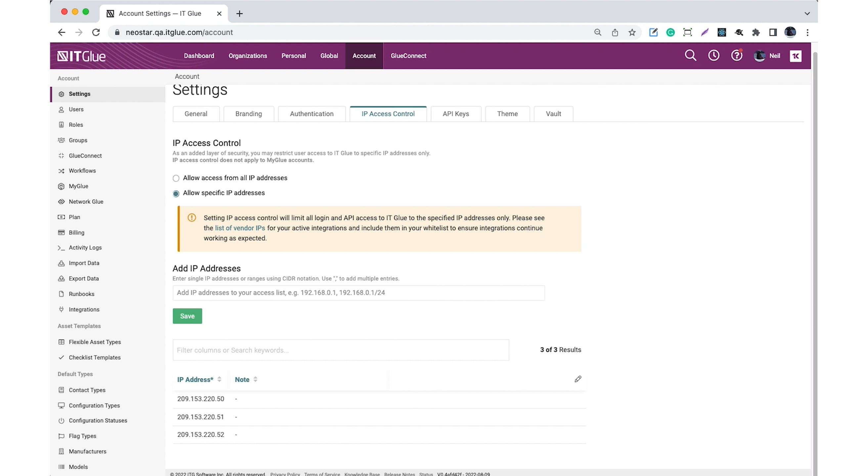
Task: Bookmark this page with star icon
Action: click(x=632, y=32)
